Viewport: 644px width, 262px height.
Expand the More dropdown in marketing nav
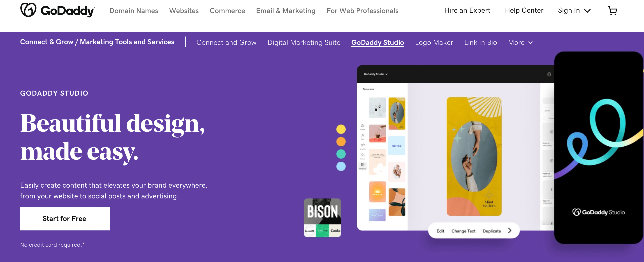(520, 42)
